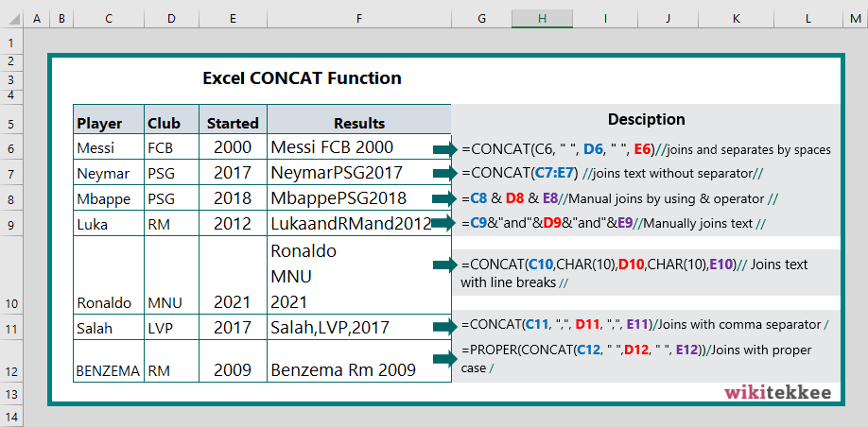868x427 pixels.
Task: Click the Desciption heading cell
Action: (646, 119)
